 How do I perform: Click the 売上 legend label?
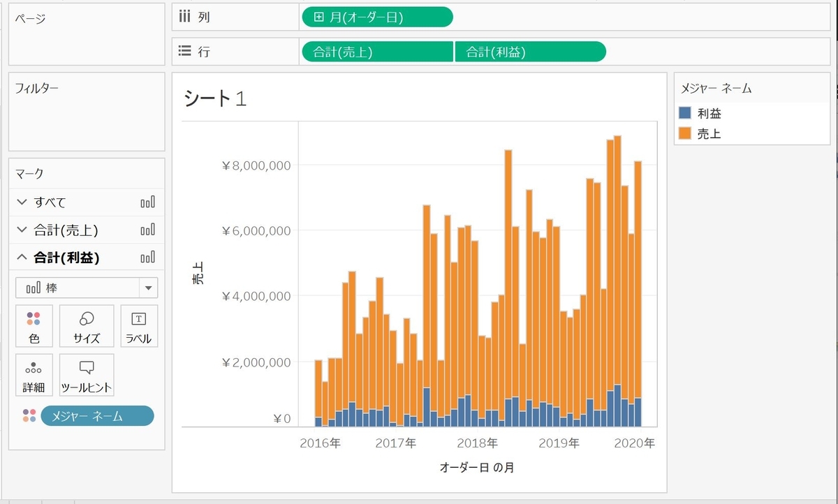click(x=709, y=134)
